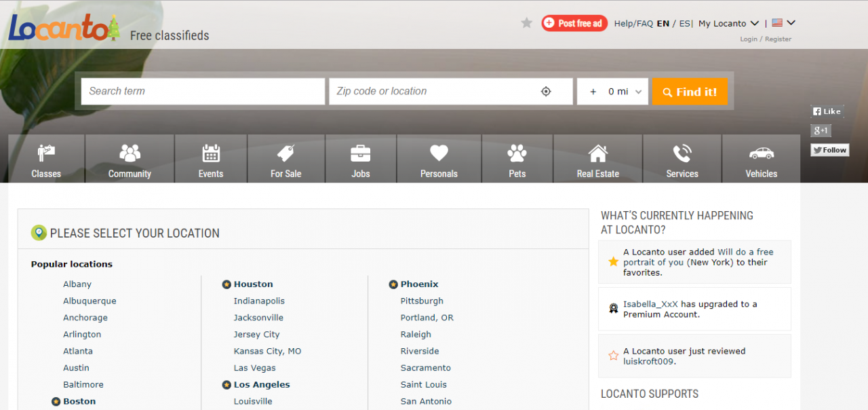Expand the country flag selector
This screenshot has height=410, width=868.
tap(783, 23)
